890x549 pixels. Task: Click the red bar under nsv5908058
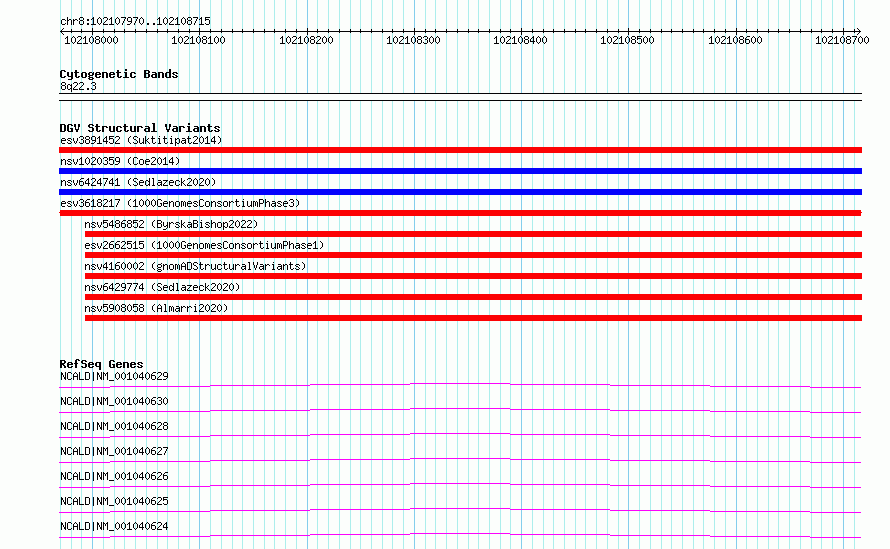[473, 318]
